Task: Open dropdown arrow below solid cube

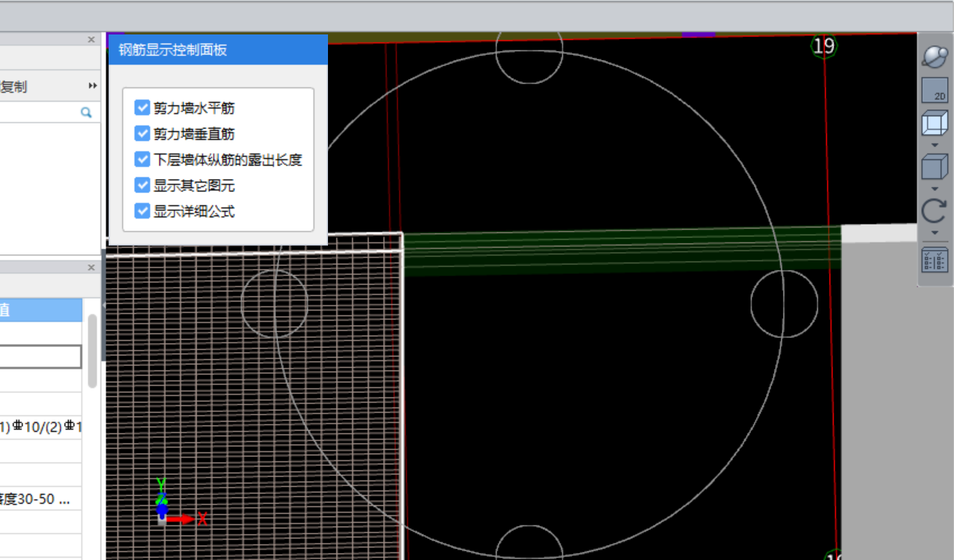Action: coord(935,188)
